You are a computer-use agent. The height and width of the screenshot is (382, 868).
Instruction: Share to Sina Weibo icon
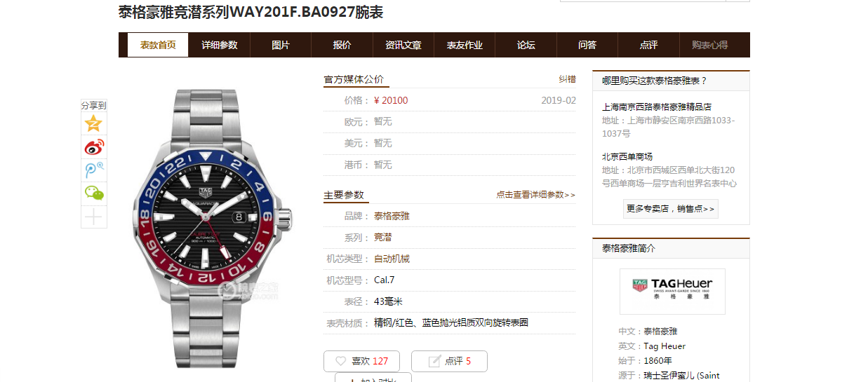point(93,147)
